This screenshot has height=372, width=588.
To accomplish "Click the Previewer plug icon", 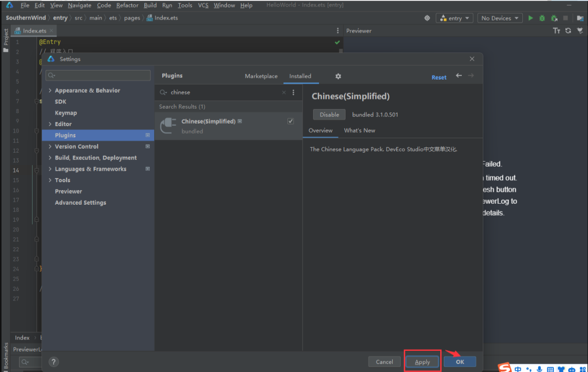I will (580, 31).
